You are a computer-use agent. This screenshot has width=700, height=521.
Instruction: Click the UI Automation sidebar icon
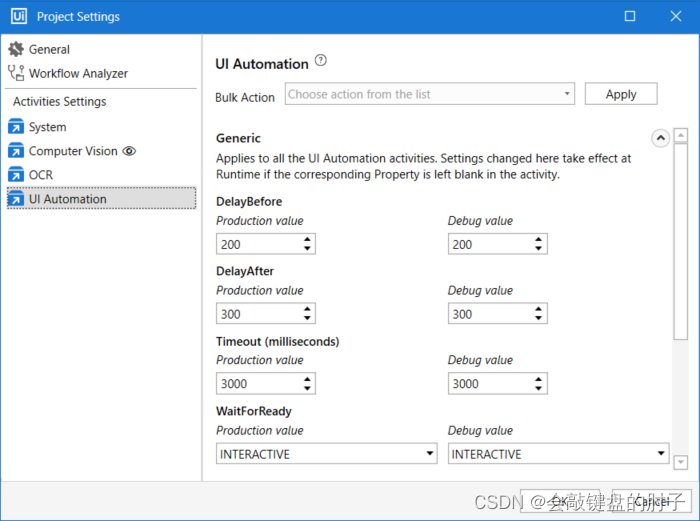[16, 199]
